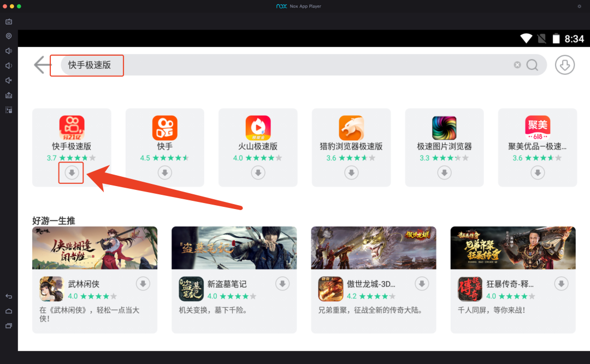
Task: Open 武林闲侠 small game icon
Action: point(51,289)
